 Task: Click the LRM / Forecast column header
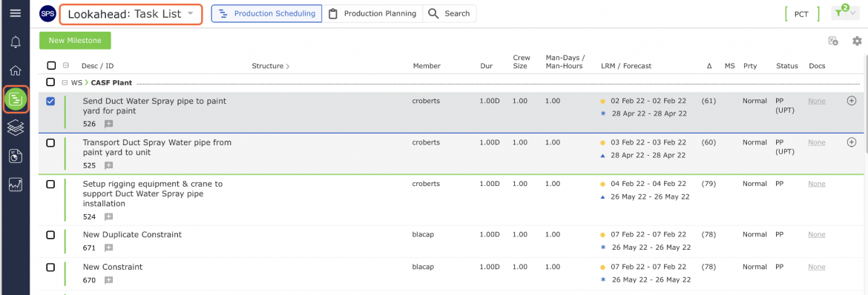click(626, 66)
